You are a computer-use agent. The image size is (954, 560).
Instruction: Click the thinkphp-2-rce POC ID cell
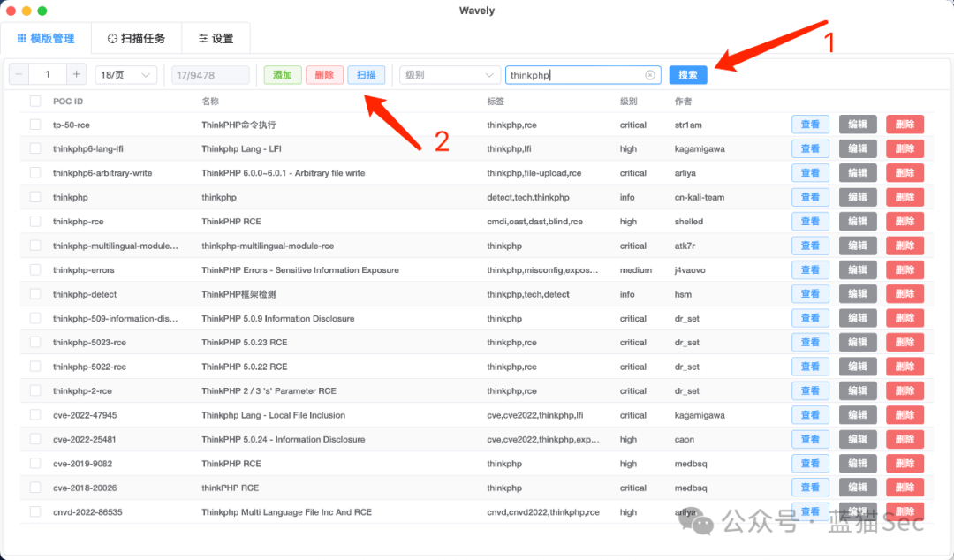(82, 390)
